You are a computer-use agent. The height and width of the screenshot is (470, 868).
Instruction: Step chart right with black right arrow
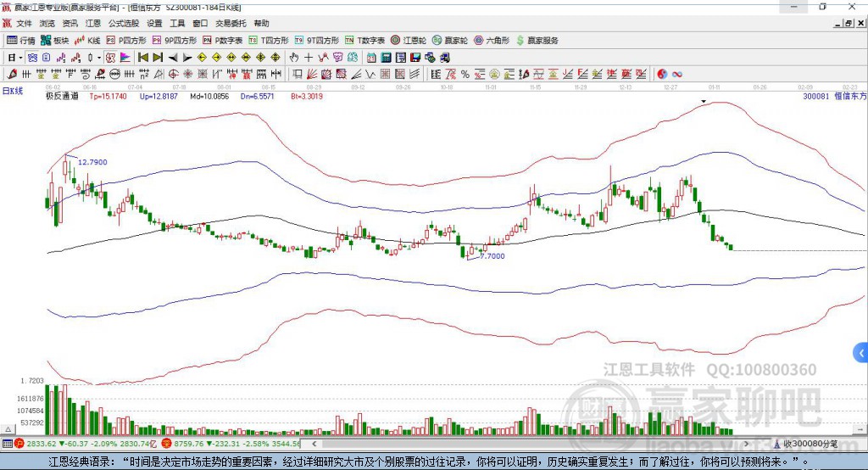click(187, 58)
